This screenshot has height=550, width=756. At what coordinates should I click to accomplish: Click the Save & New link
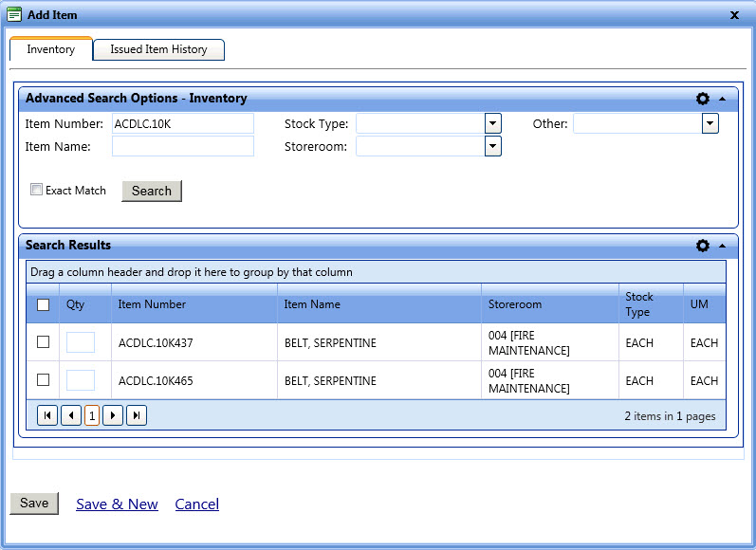117,504
